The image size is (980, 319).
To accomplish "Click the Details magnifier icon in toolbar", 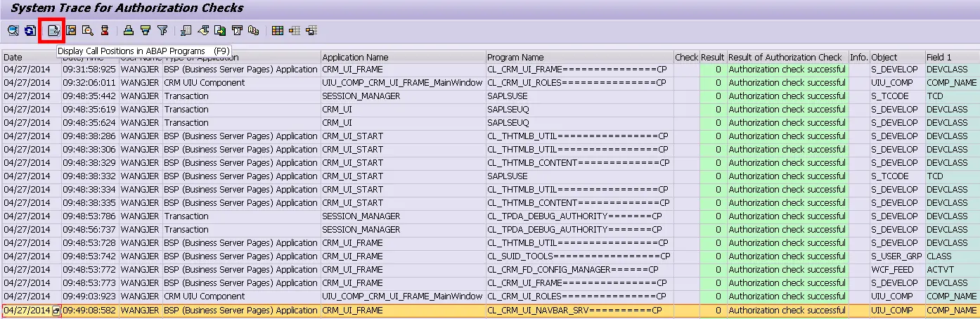I will pyautogui.click(x=13, y=30).
